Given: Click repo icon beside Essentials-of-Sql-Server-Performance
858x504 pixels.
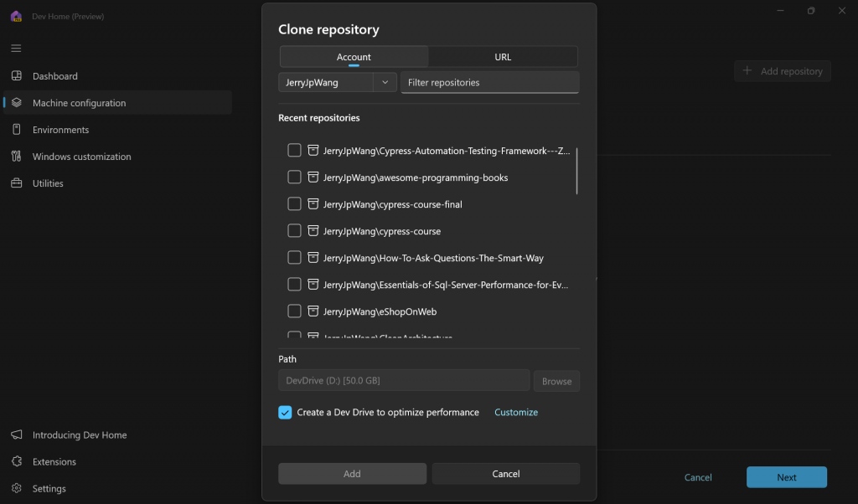Looking at the screenshot, I should (313, 285).
